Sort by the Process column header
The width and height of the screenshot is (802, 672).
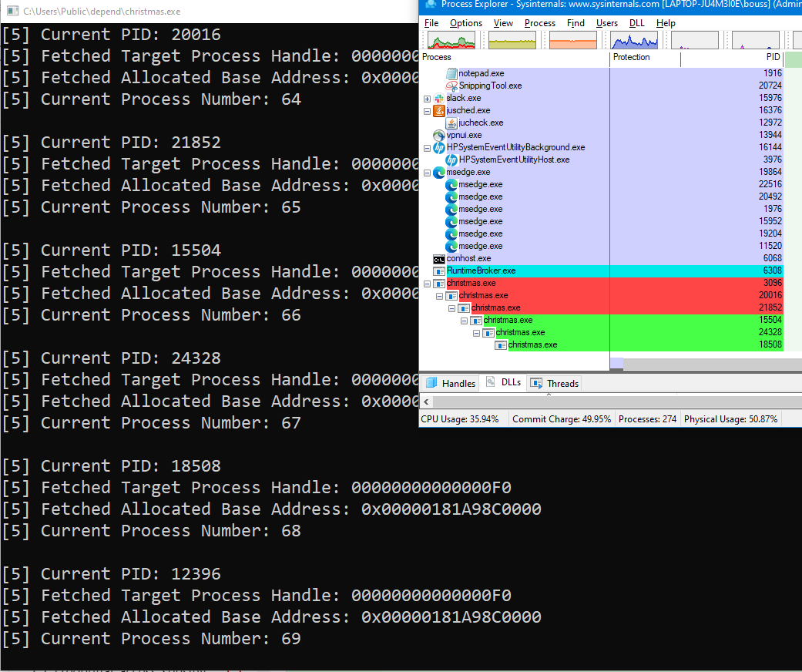click(x=515, y=57)
